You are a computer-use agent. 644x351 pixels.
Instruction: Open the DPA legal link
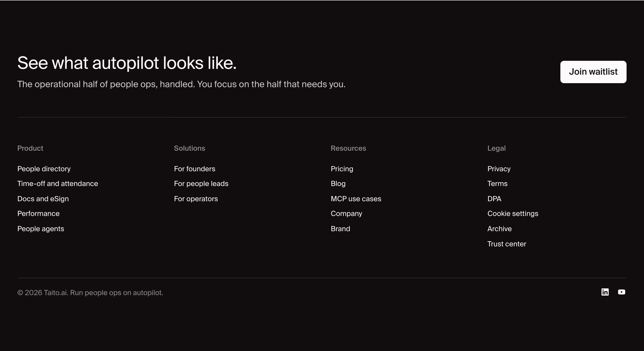(x=494, y=199)
